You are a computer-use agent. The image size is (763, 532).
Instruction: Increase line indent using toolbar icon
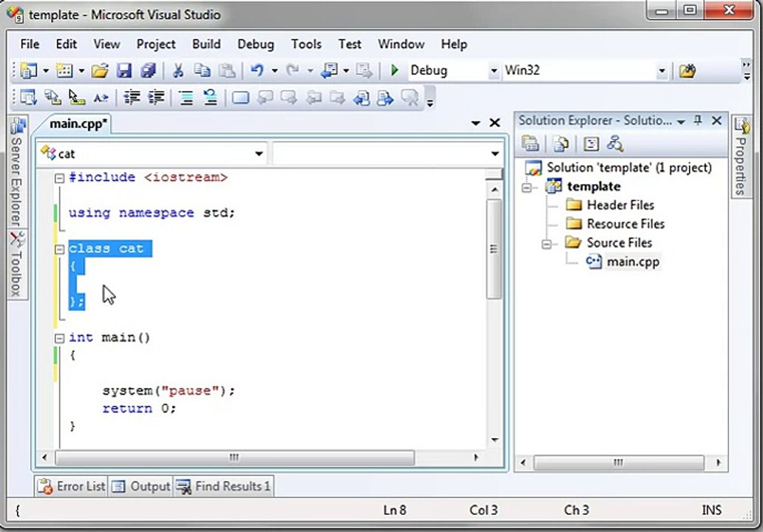(156, 98)
